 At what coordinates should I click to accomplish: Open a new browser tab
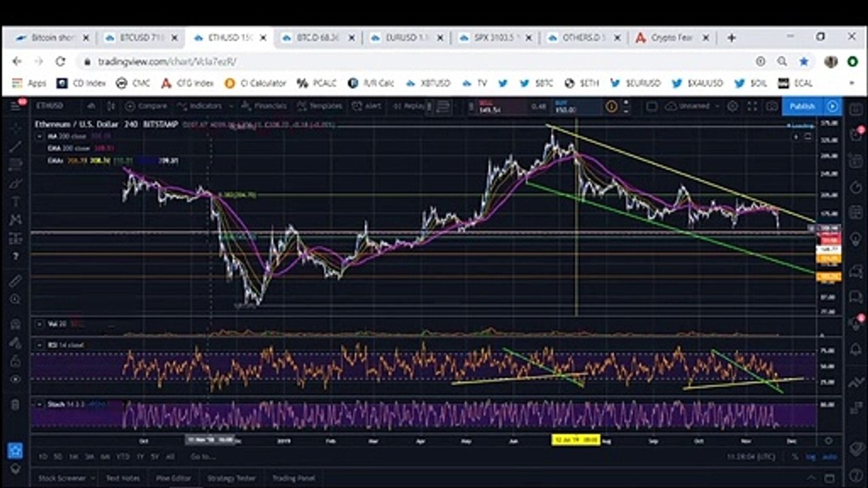[731, 38]
